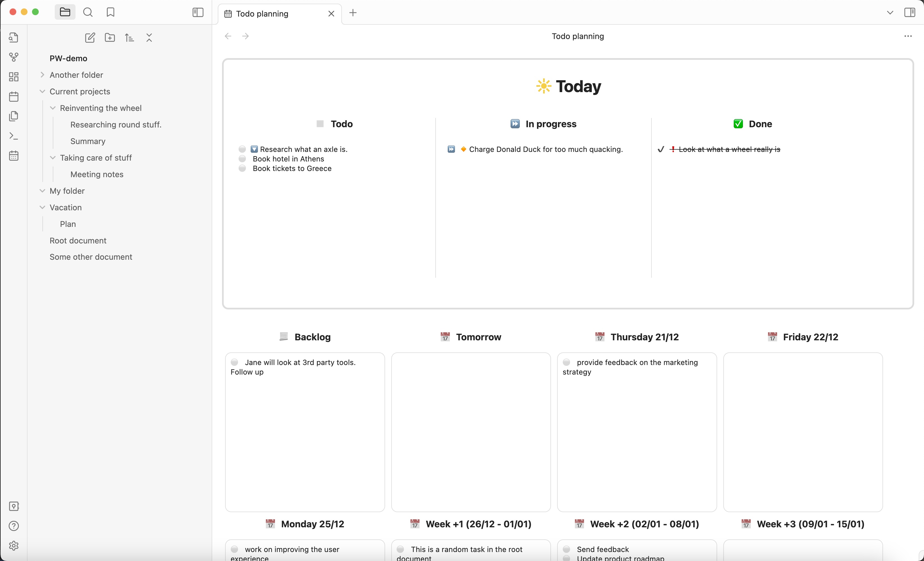Toggle the left sidebar collapse icon
This screenshot has height=561, width=924.
pos(198,12)
